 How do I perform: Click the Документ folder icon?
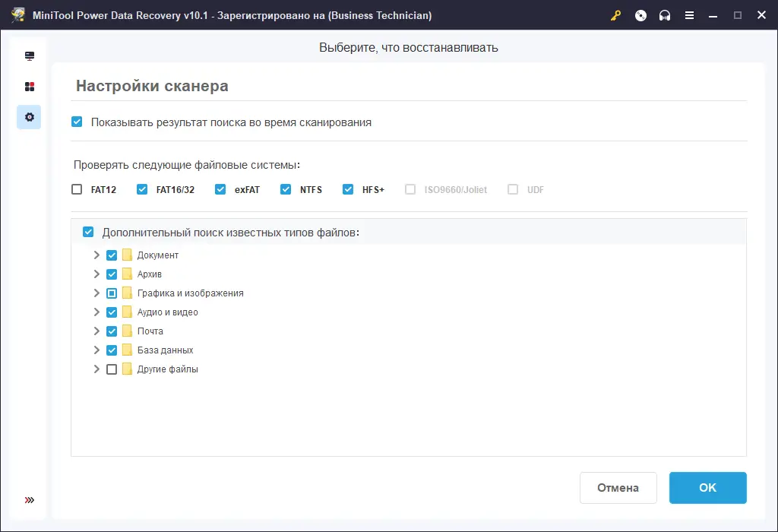click(127, 255)
